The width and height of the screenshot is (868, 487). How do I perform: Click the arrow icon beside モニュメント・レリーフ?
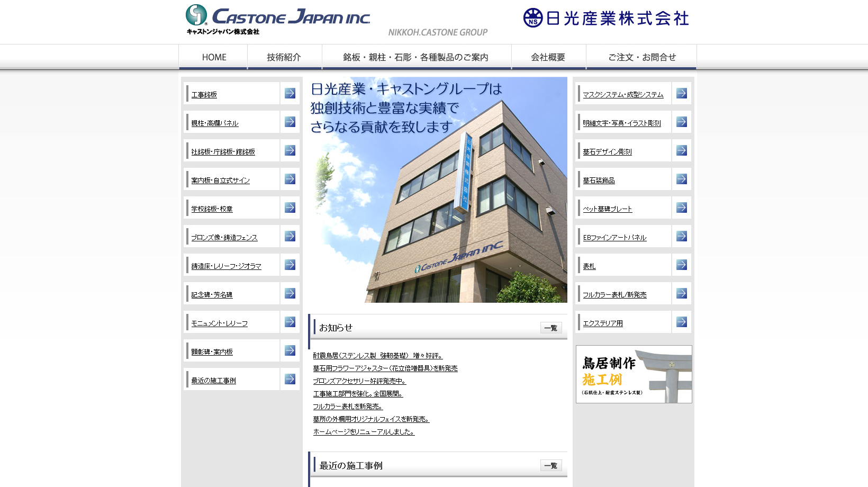(290, 322)
